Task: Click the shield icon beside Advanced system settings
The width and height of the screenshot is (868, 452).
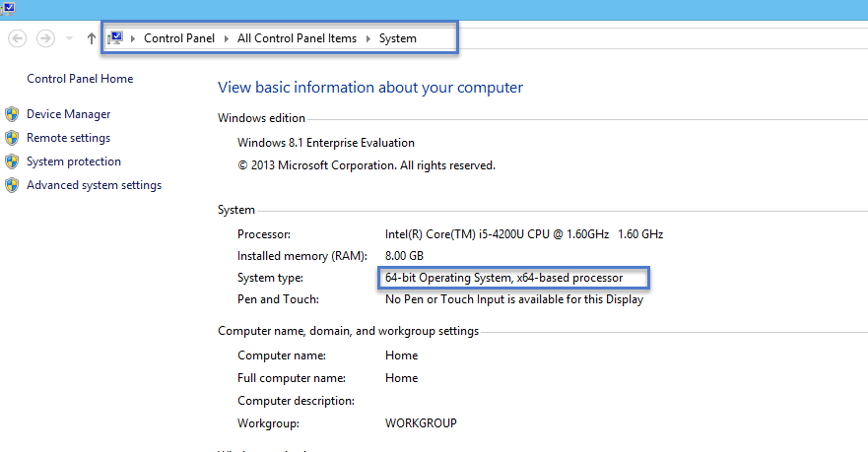Action: coord(12,185)
